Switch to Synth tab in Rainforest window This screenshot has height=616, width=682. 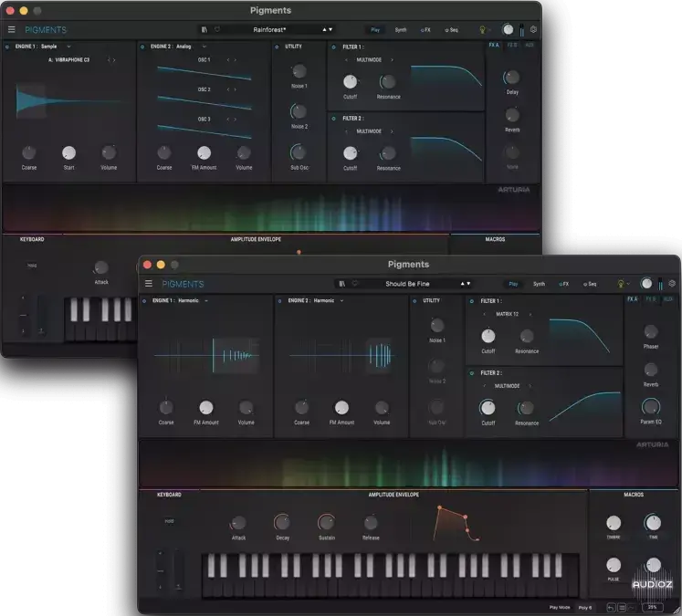401,29
